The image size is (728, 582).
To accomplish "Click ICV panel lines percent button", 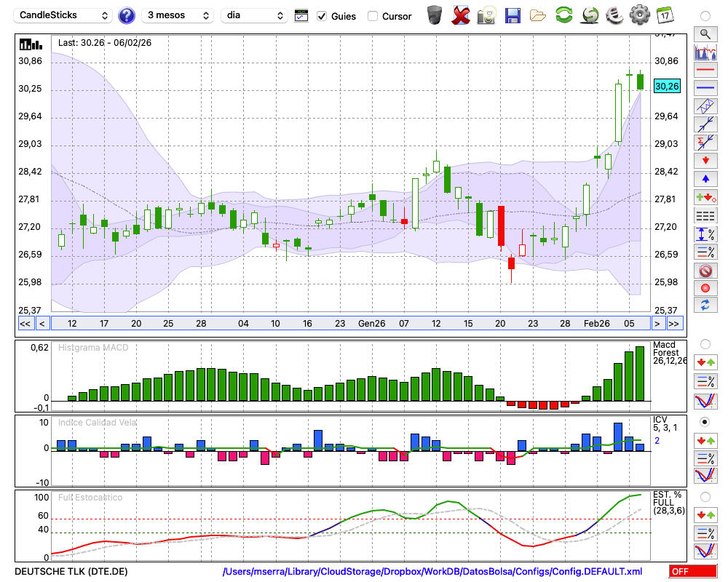I will pyautogui.click(x=705, y=458).
